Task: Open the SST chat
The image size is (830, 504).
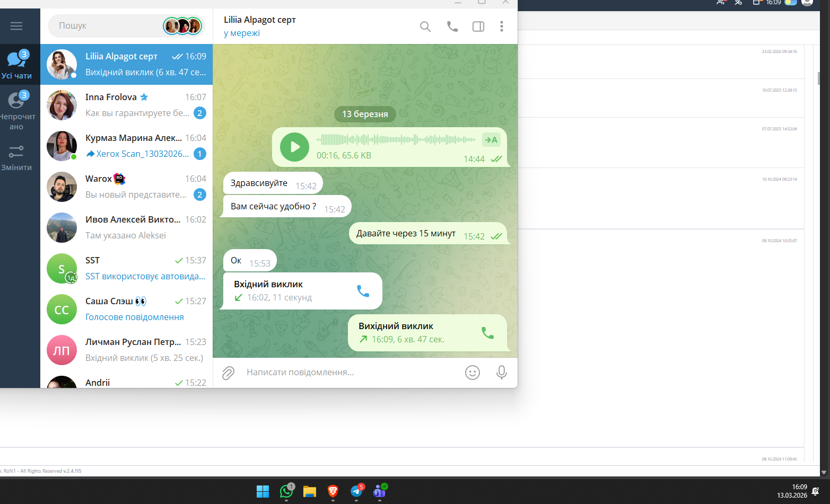Action: pyautogui.click(x=127, y=268)
